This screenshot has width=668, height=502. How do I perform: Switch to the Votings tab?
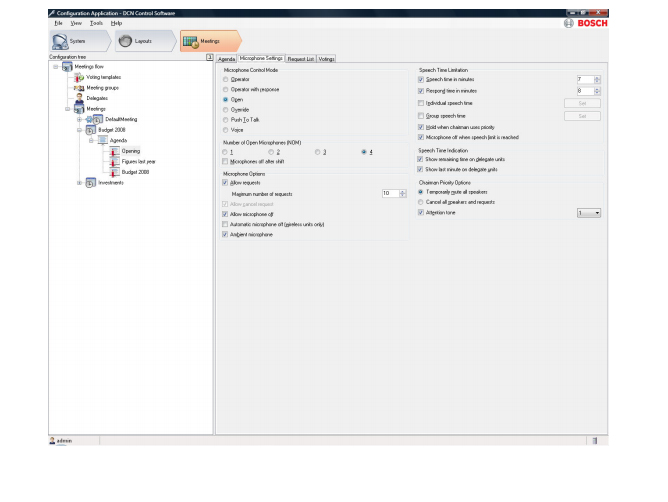coord(327,59)
